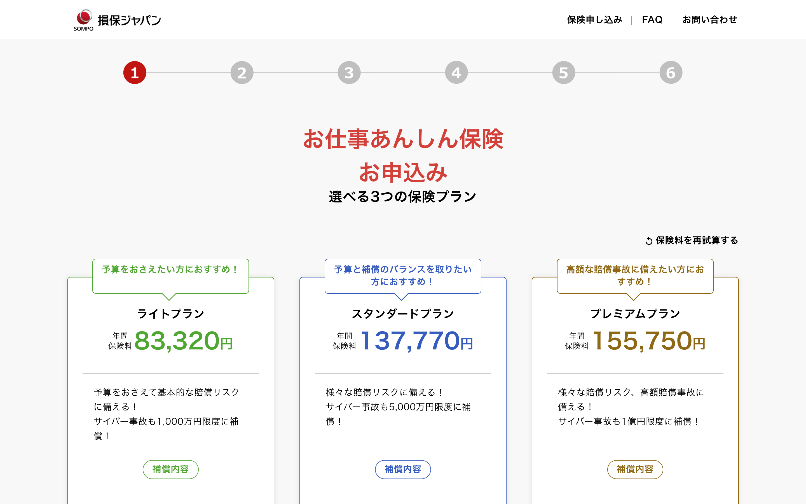Image resolution: width=806 pixels, height=504 pixels.
Task: Click the recalculate premium refresh icon
Action: point(649,241)
